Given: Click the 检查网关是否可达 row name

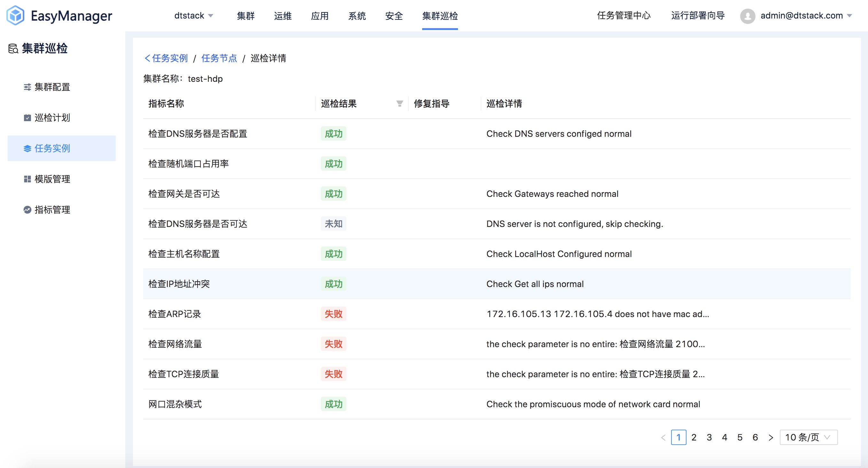Looking at the screenshot, I should coord(184,194).
